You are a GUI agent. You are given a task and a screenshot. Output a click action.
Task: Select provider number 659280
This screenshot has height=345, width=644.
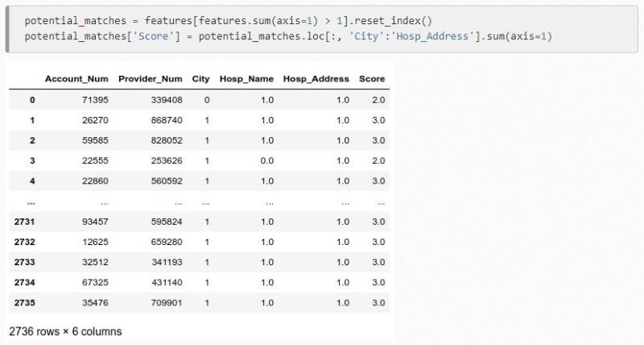click(x=167, y=242)
